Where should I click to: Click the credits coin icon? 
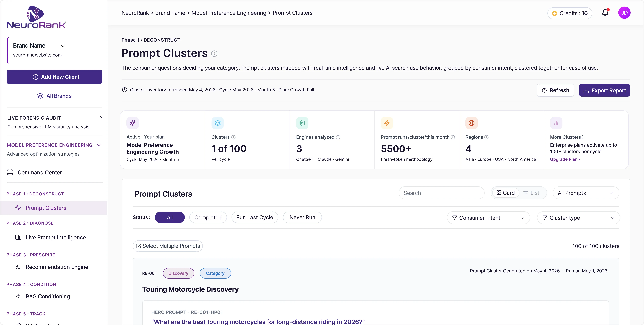tap(555, 14)
